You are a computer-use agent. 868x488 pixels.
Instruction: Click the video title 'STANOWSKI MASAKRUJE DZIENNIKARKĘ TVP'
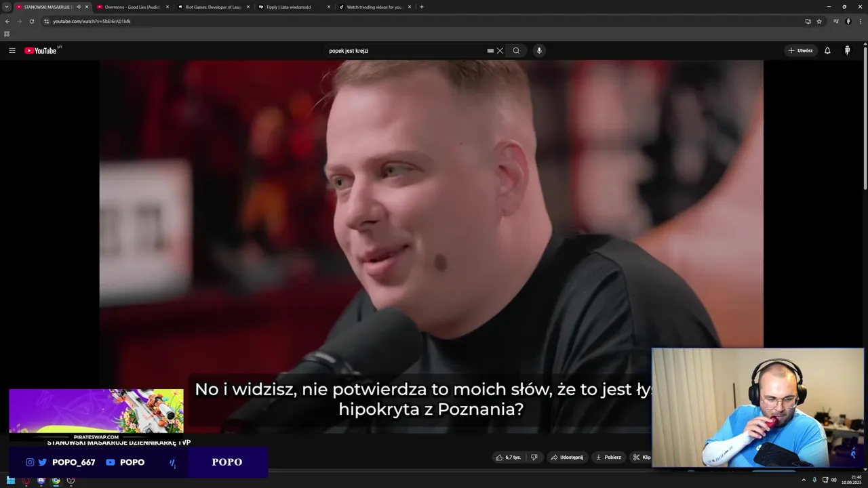[119, 443]
